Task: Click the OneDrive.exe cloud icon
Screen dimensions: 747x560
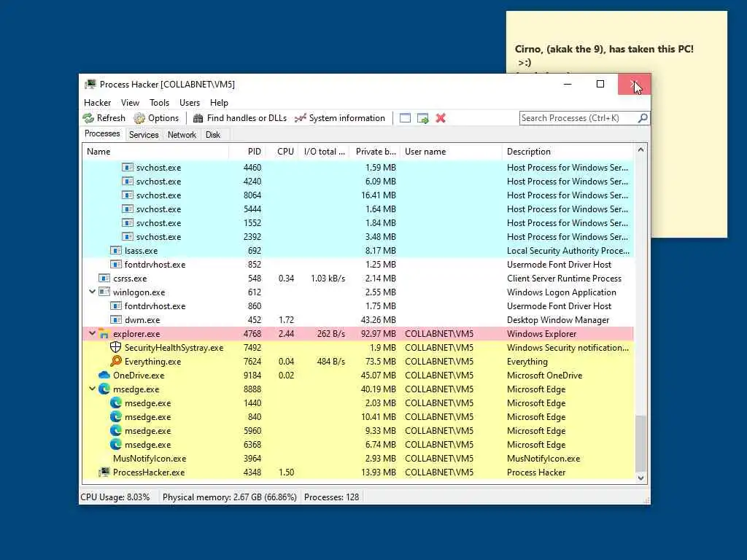Action: tap(104, 376)
